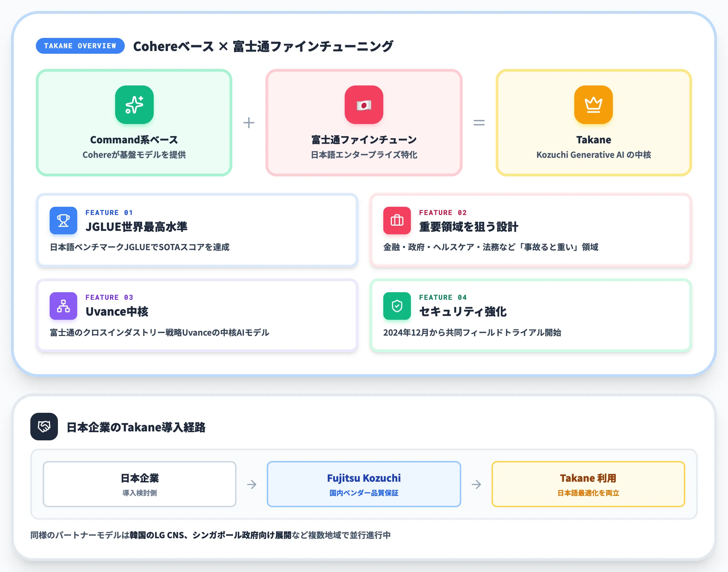
Task: Open the 富士通ファインチューン card
Action: pyautogui.click(x=364, y=123)
